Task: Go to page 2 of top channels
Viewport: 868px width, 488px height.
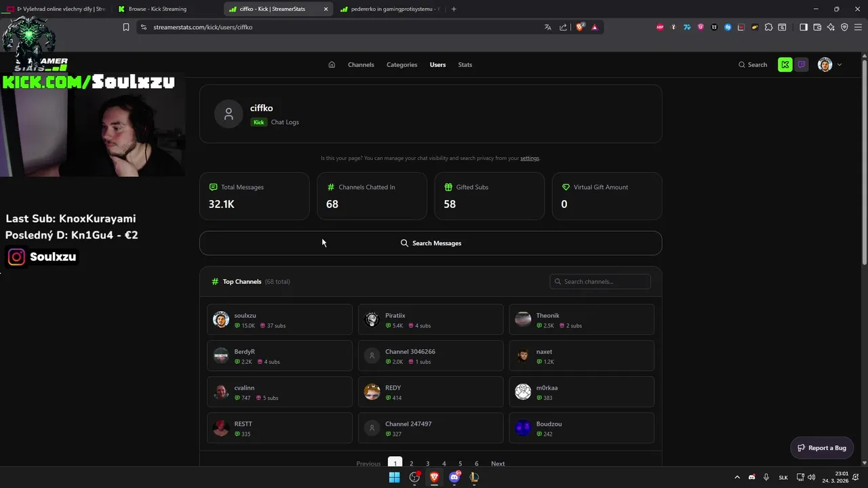Action: pyautogui.click(x=411, y=463)
